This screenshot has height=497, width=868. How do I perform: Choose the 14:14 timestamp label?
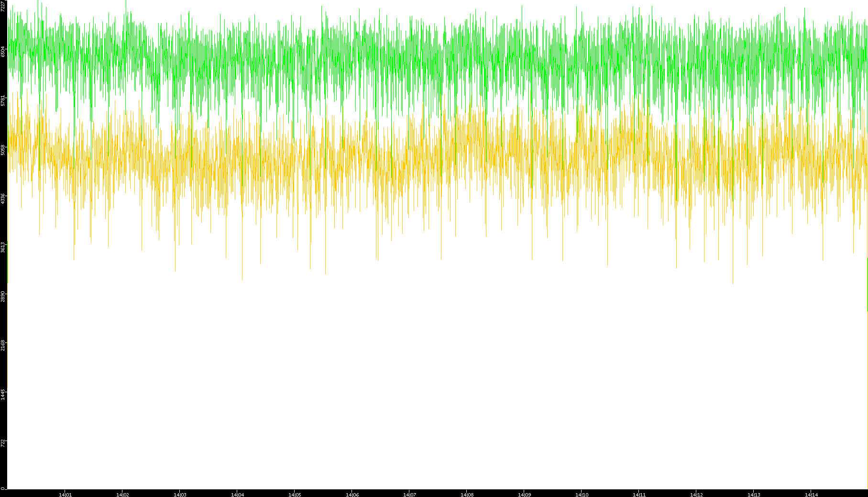[811, 495]
